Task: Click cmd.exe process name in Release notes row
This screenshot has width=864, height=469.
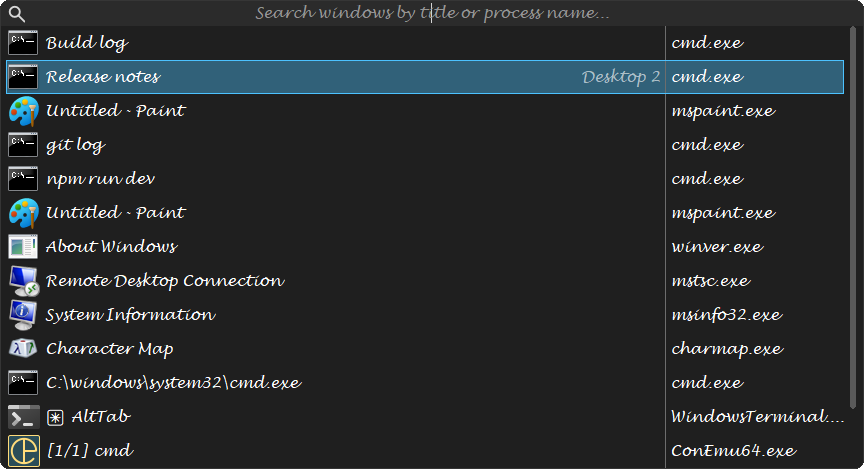Action: [x=708, y=77]
